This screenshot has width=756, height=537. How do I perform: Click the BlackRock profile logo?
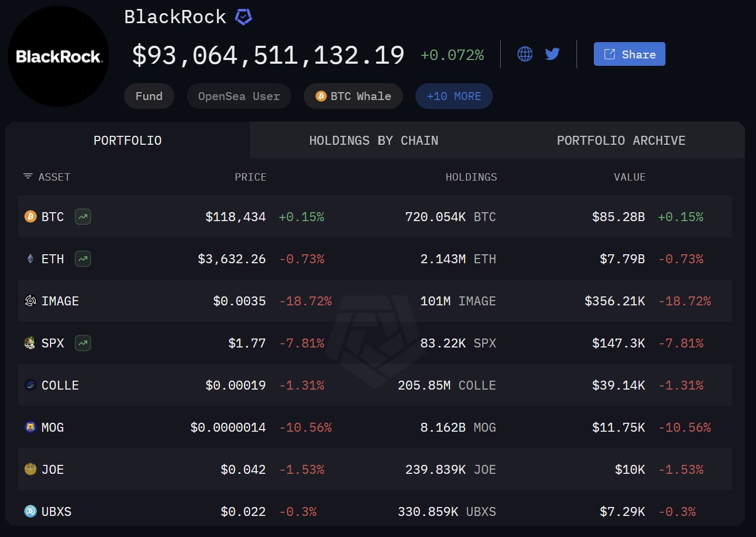pos(58,55)
